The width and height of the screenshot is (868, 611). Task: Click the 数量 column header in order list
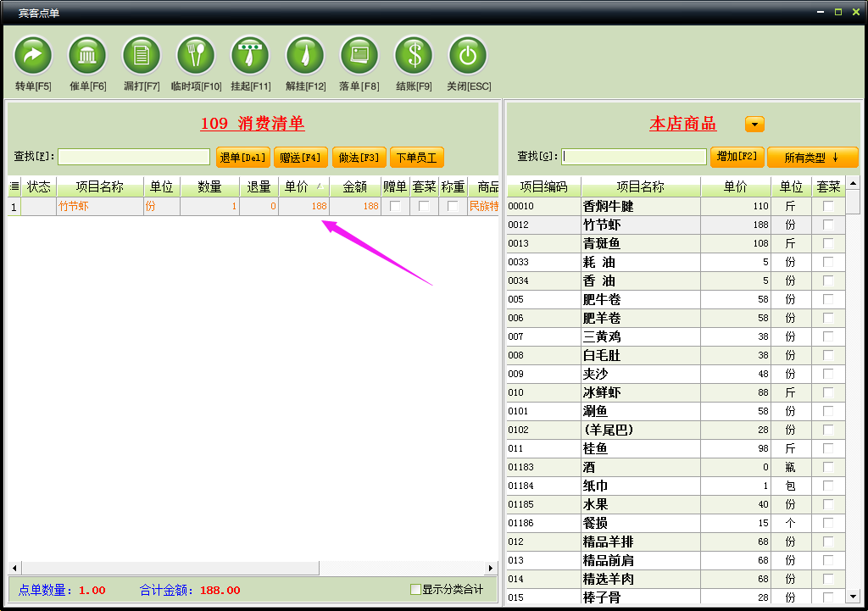209,186
